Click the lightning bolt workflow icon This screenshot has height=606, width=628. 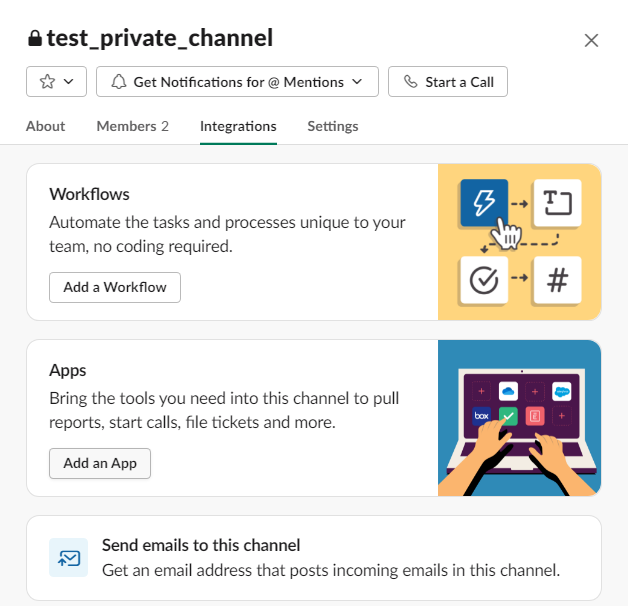[484, 203]
